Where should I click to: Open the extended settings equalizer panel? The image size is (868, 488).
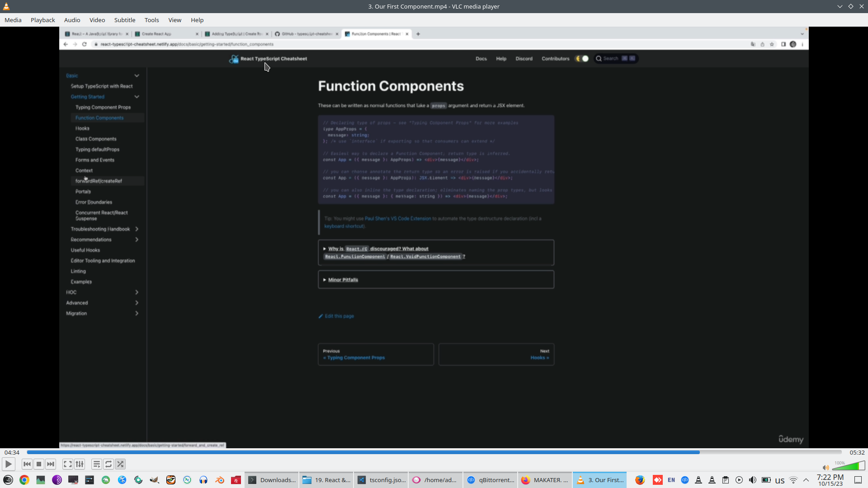tap(80, 464)
